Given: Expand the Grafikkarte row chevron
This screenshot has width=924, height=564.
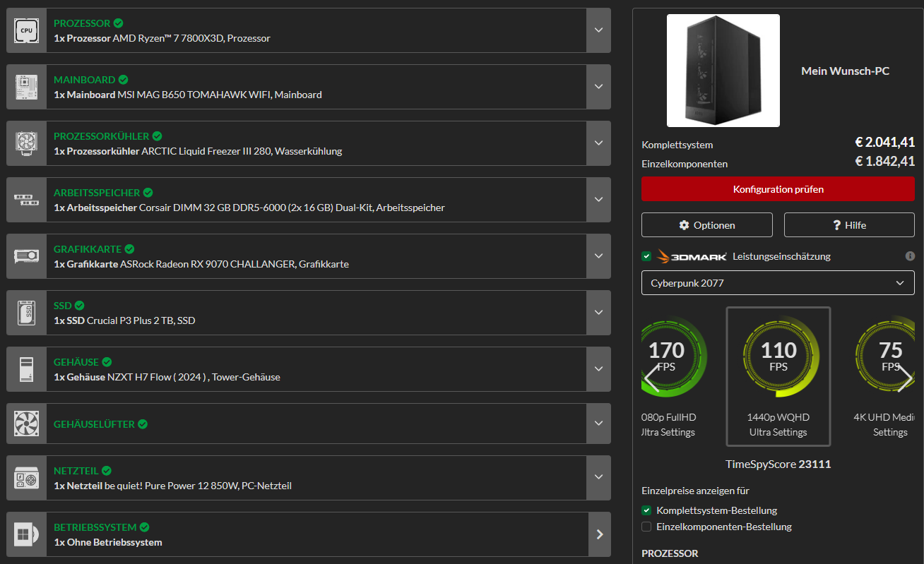Looking at the screenshot, I should click(598, 256).
